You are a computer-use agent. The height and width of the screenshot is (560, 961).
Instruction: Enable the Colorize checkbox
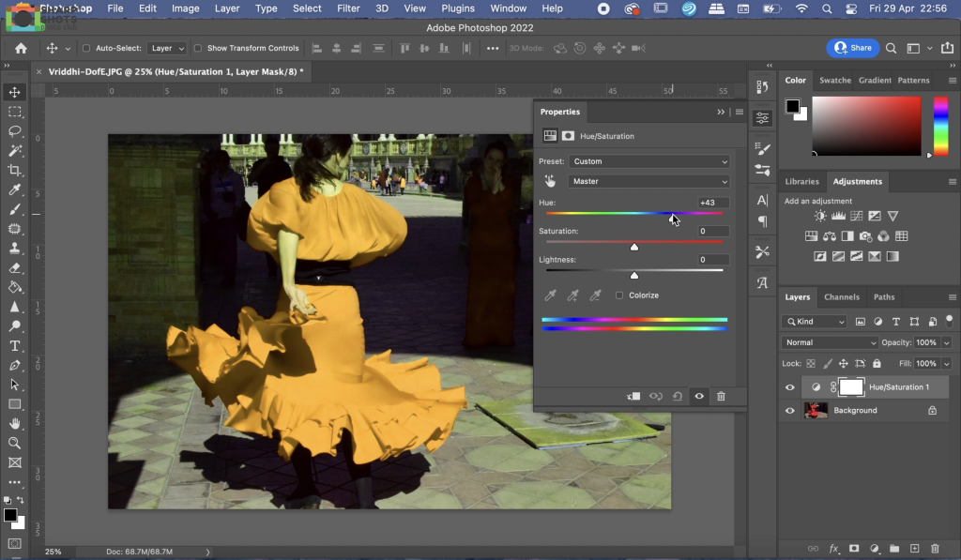click(x=619, y=295)
